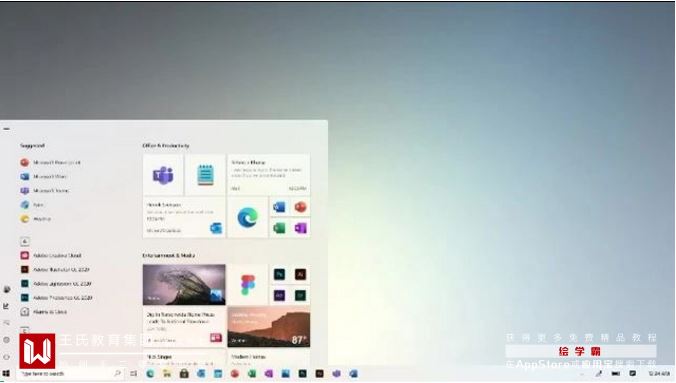This screenshot has width=676, height=383.
Task: Open Excel green icon in the taskbar
Action: [252, 374]
